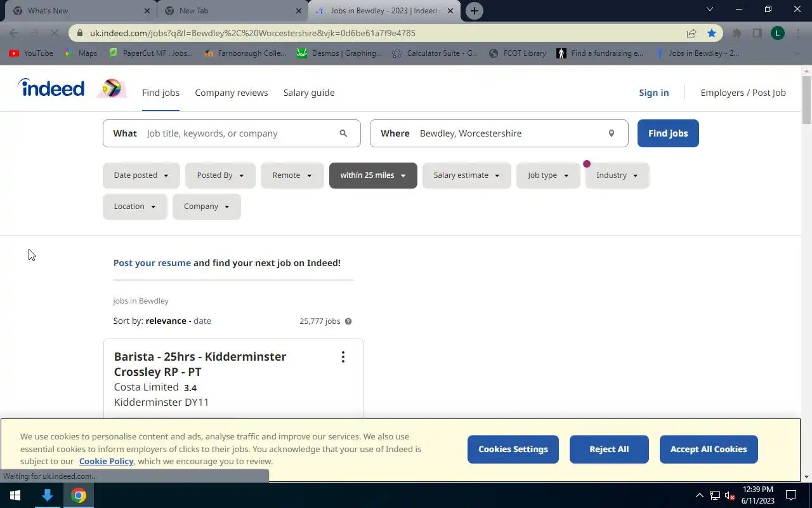Expand the Remote filter

pyautogui.click(x=292, y=175)
